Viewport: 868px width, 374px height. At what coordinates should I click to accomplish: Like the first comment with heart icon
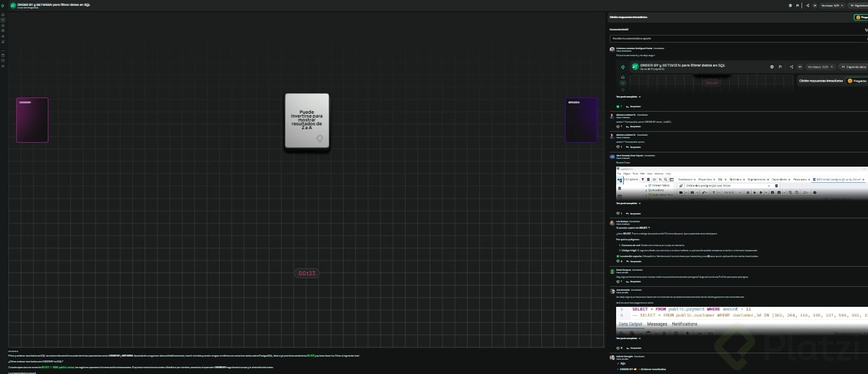point(619,106)
